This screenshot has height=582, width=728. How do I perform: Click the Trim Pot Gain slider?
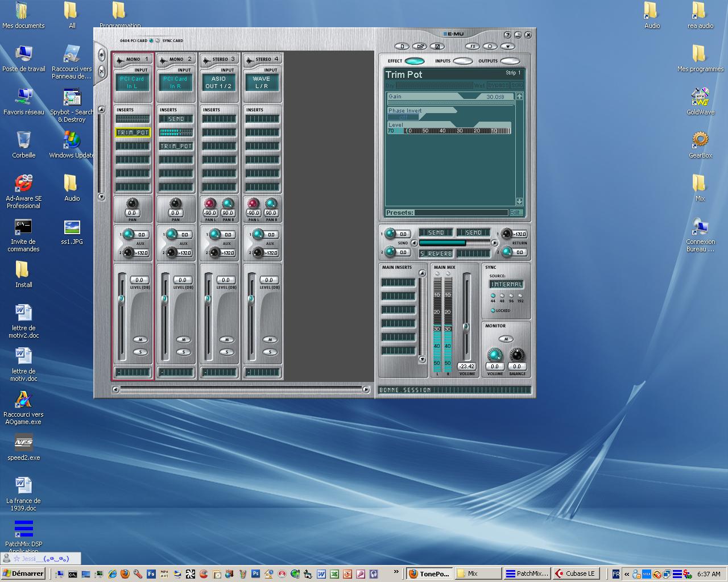click(x=451, y=103)
